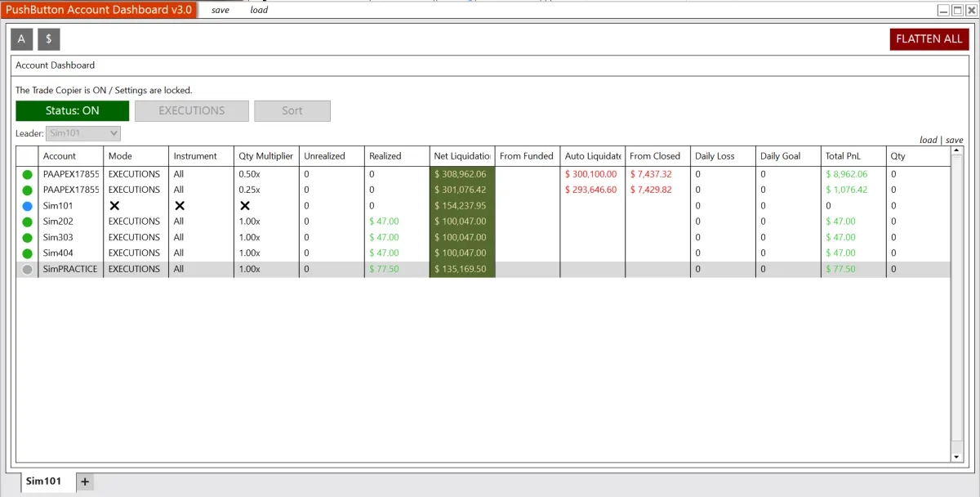Click the Qty column header
Screen dimensions: 980x497
919,156
